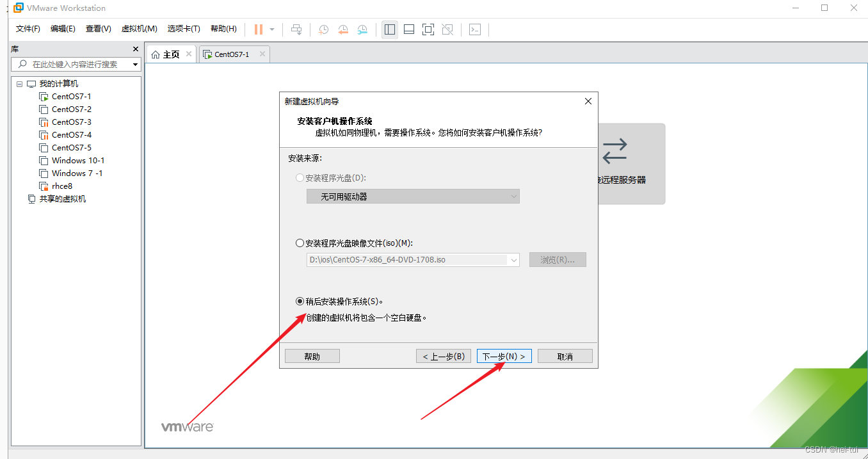Show or hide the library panel

point(389,29)
